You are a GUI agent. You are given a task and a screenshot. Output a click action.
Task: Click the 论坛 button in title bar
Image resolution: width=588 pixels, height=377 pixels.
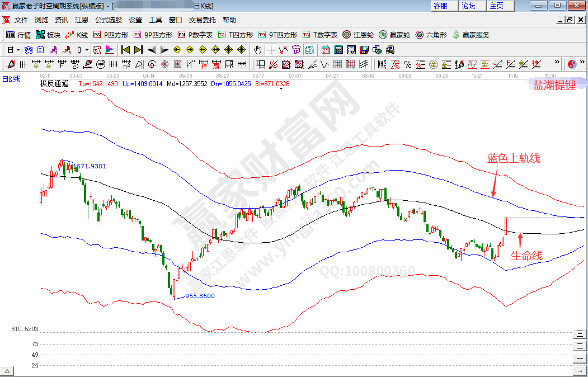pyautogui.click(x=468, y=6)
